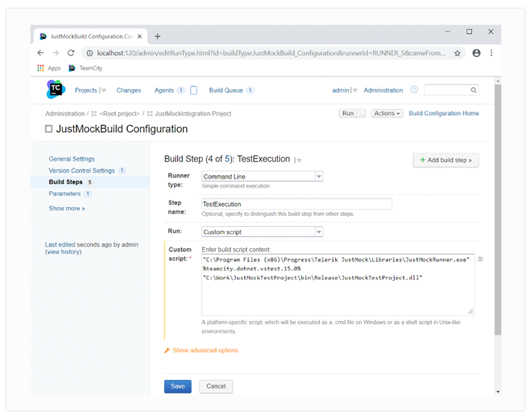Image resolution: width=531 pixels, height=420 pixels.
Task: Click the view history link
Action: click(63, 252)
